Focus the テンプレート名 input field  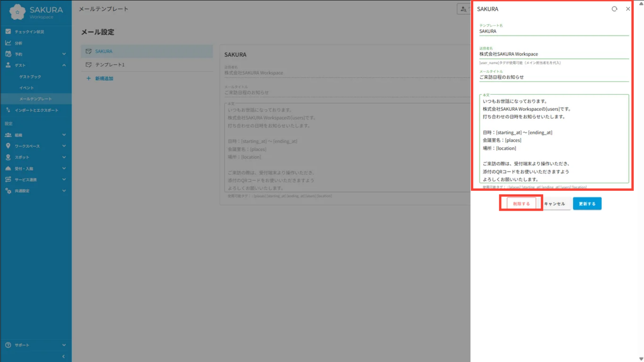point(554,31)
